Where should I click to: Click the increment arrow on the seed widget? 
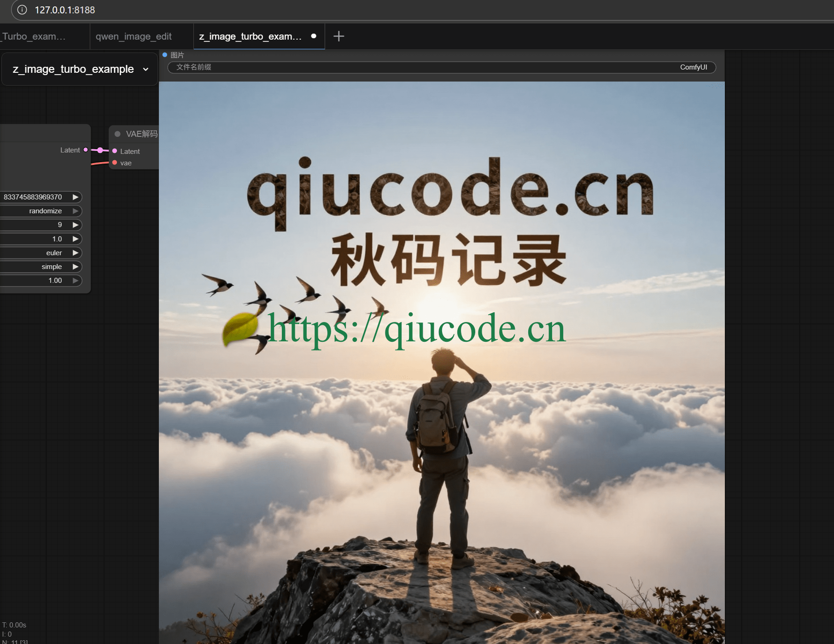(76, 197)
